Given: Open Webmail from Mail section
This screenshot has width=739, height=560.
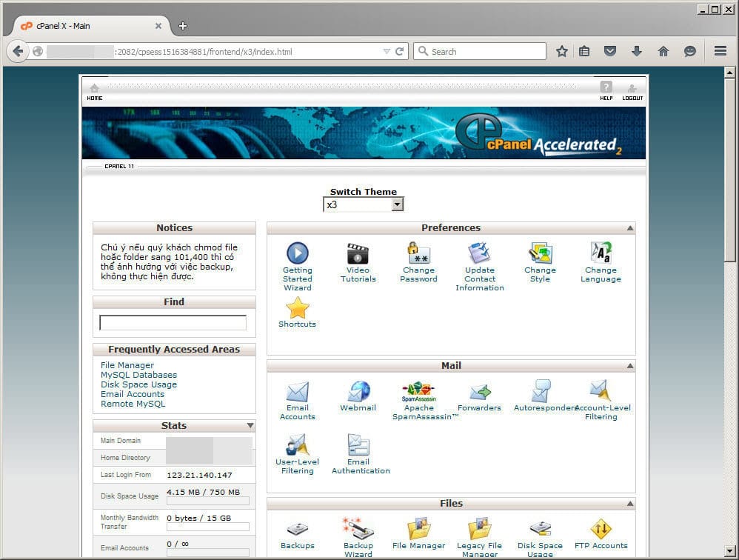Looking at the screenshot, I should (x=358, y=392).
